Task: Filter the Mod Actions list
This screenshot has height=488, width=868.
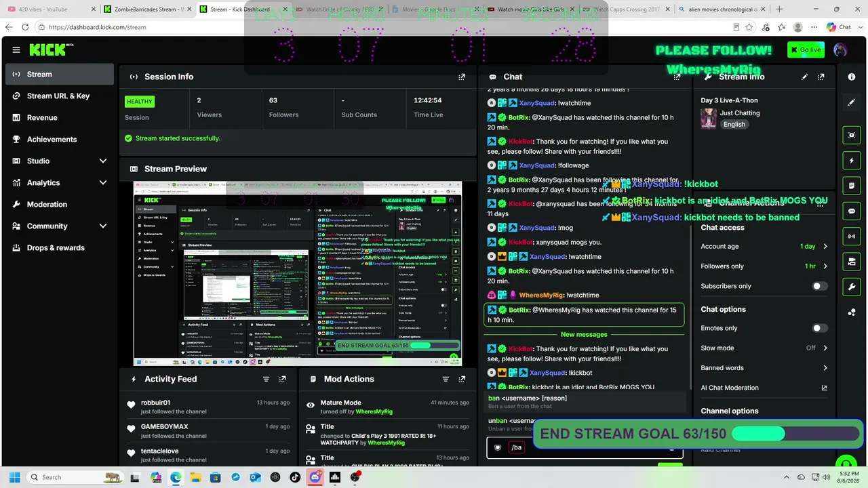Action: (x=446, y=380)
